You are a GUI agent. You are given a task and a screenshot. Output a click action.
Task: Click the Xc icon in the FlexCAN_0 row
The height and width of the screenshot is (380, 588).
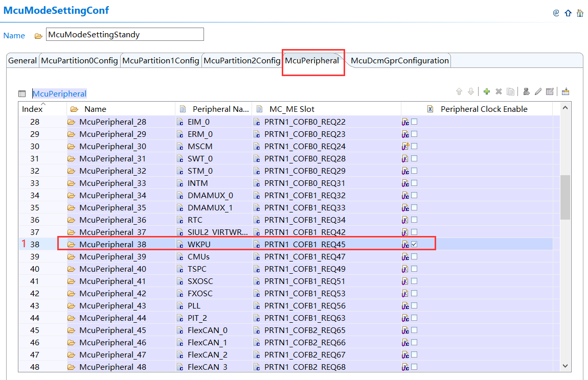(405, 330)
